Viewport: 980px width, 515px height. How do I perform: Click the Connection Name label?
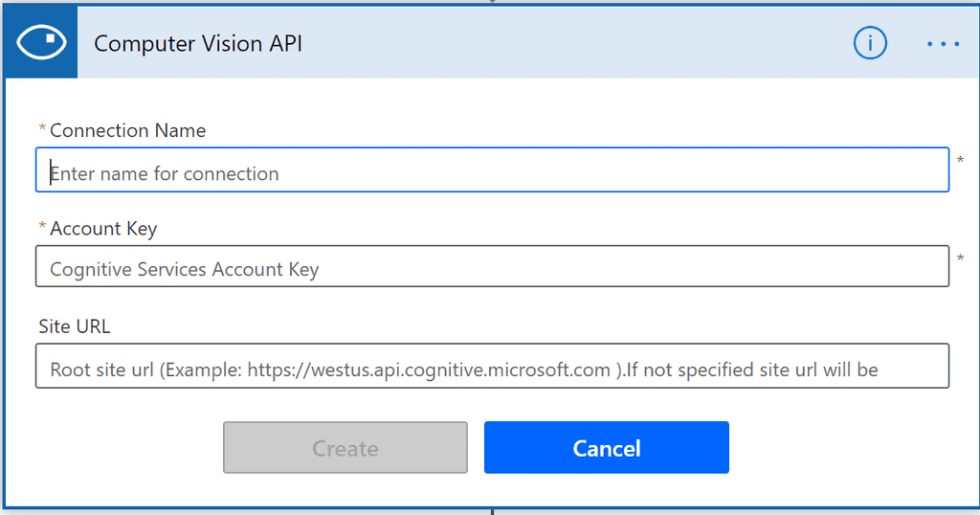(x=127, y=130)
